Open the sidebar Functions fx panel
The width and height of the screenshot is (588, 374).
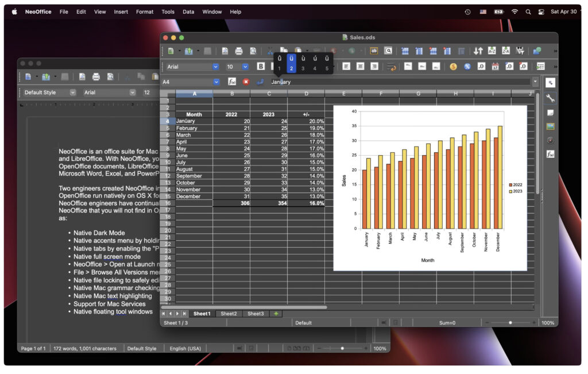point(550,154)
